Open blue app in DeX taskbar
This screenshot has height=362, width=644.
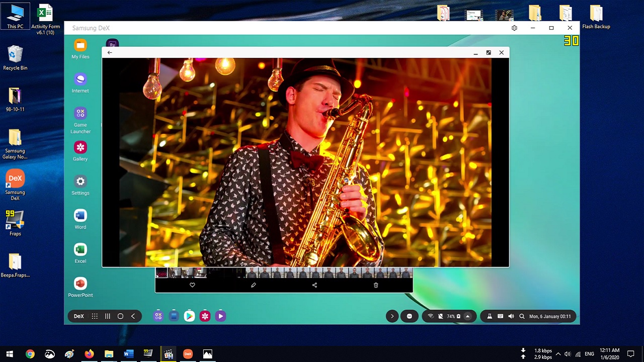pyautogui.click(x=174, y=316)
